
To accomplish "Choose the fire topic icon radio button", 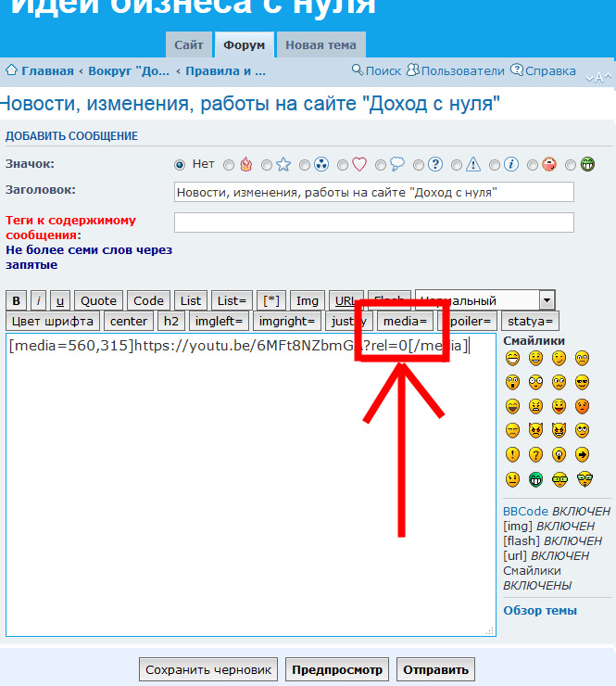I will [x=229, y=165].
